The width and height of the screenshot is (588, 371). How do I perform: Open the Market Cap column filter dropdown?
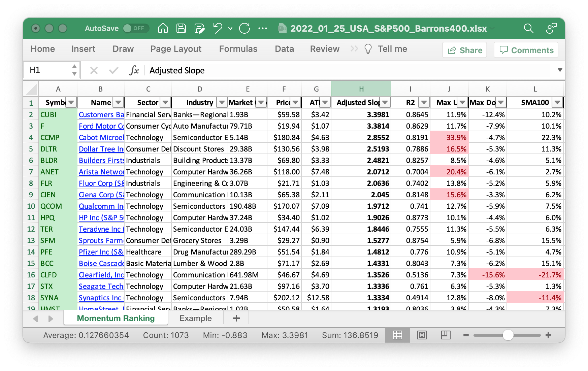pos(261,102)
